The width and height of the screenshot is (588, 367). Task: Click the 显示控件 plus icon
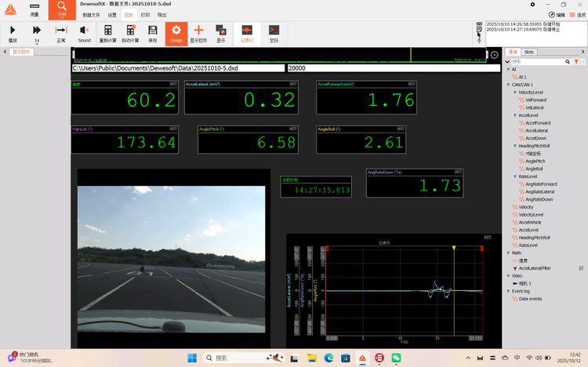pyautogui.click(x=198, y=32)
